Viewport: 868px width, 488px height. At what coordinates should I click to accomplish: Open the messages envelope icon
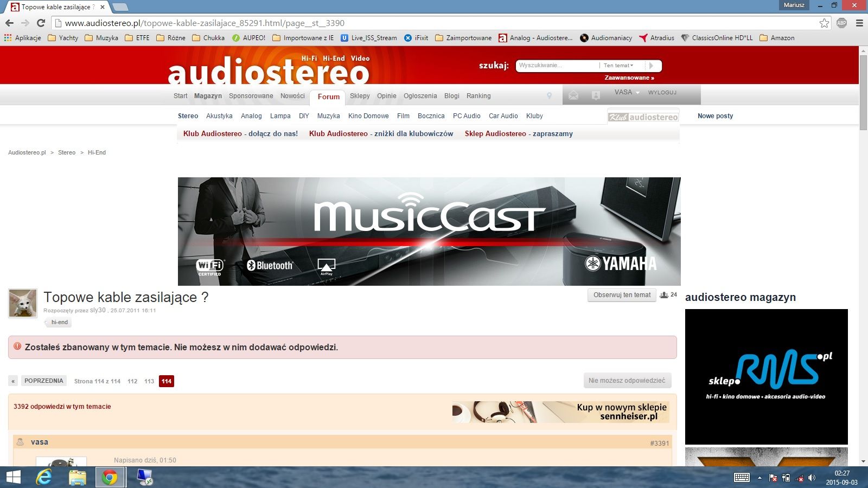573,95
